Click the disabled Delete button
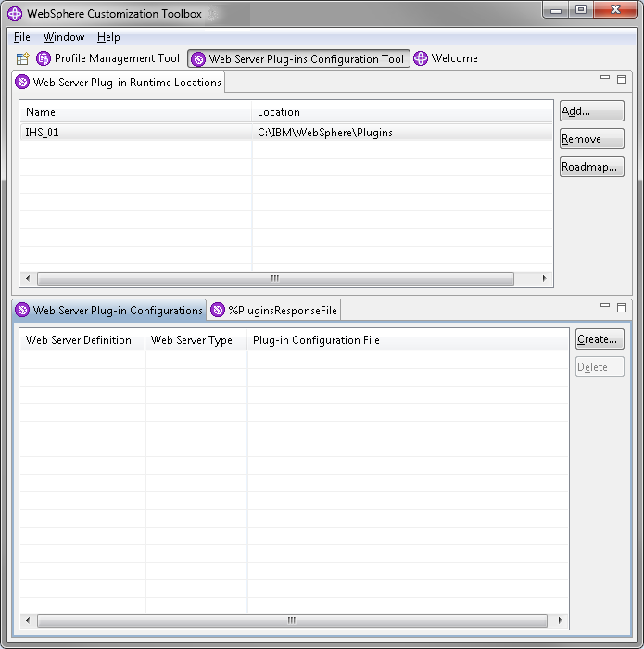This screenshot has width=644, height=649. point(600,367)
